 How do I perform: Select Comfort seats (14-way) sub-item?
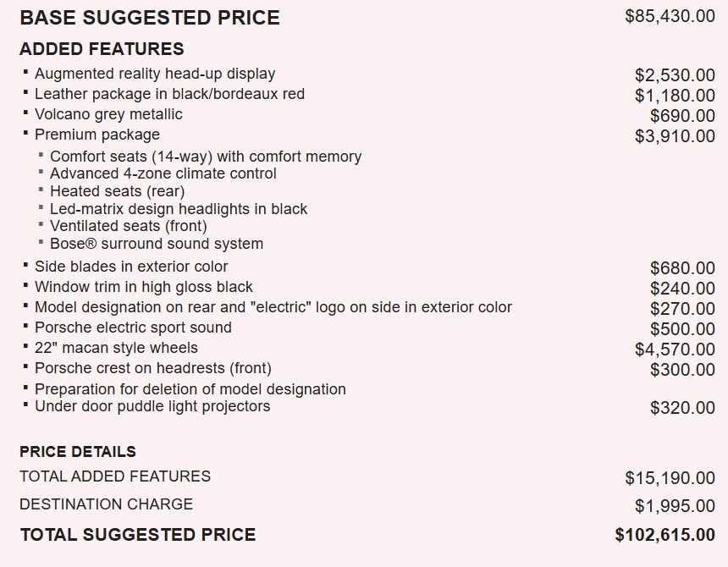coord(206,157)
